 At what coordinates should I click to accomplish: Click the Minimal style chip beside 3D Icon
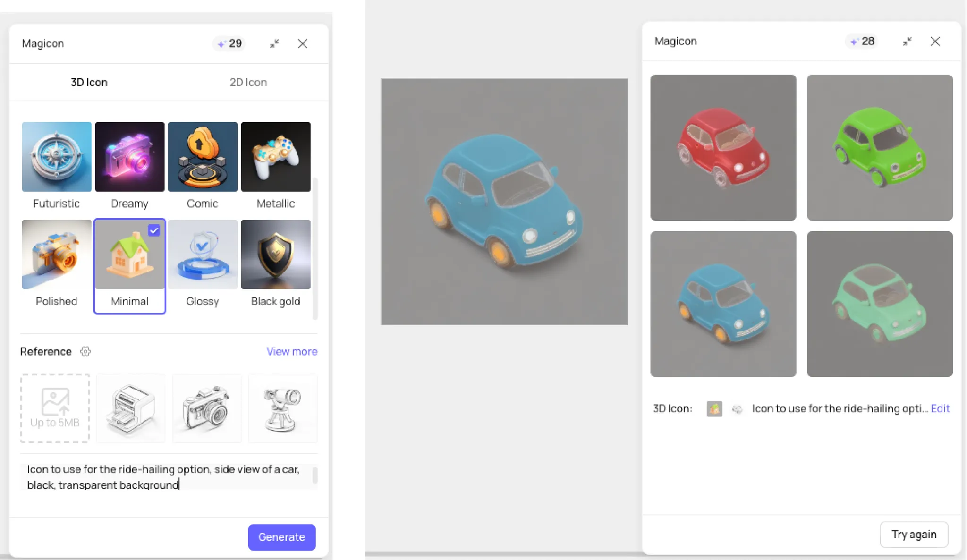714,408
